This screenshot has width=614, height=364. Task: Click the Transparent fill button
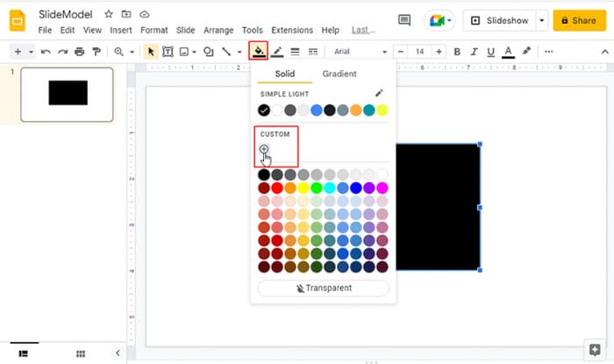324,288
